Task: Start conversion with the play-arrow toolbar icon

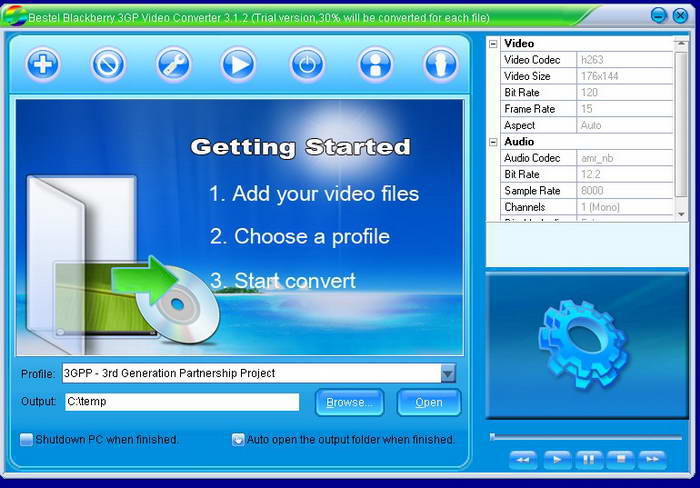Action: (238, 64)
